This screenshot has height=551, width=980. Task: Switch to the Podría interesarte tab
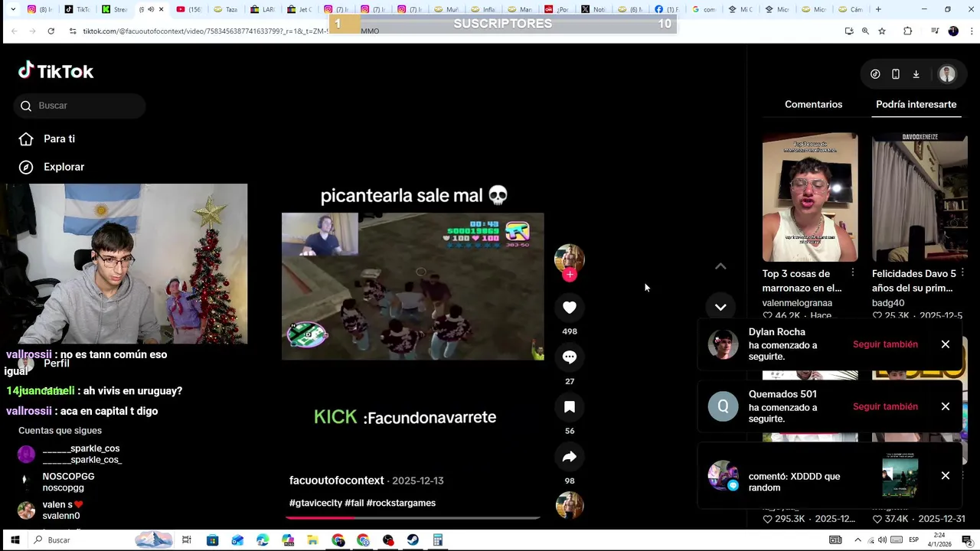(x=916, y=104)
